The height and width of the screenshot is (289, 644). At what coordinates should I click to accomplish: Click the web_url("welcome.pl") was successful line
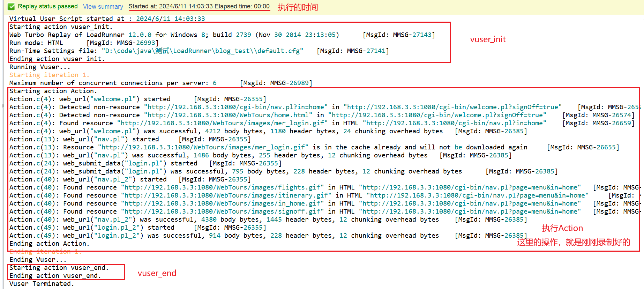(x=268, y=131)
